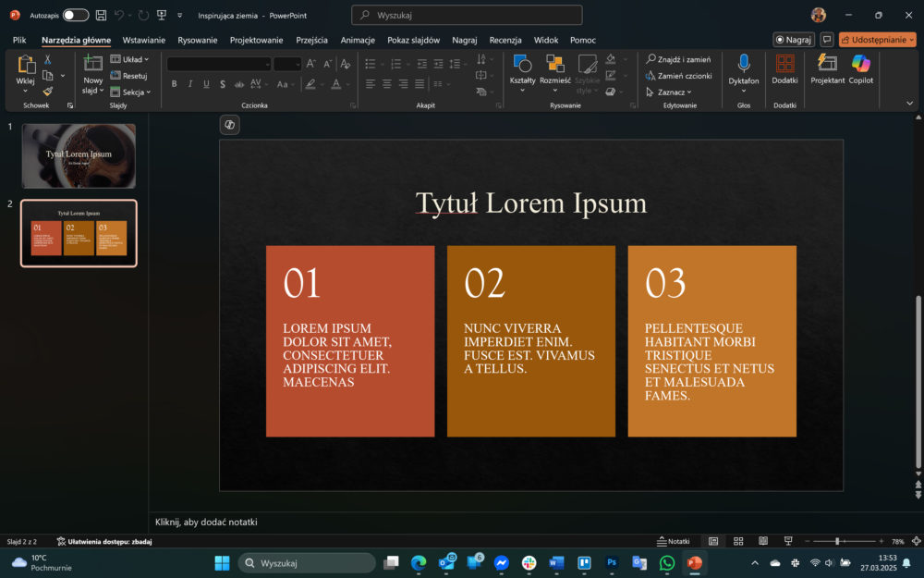Switch to the Animacje tab
Image resolution: width=924 pixels, height=578 pixels.
(x=358, y=40)
